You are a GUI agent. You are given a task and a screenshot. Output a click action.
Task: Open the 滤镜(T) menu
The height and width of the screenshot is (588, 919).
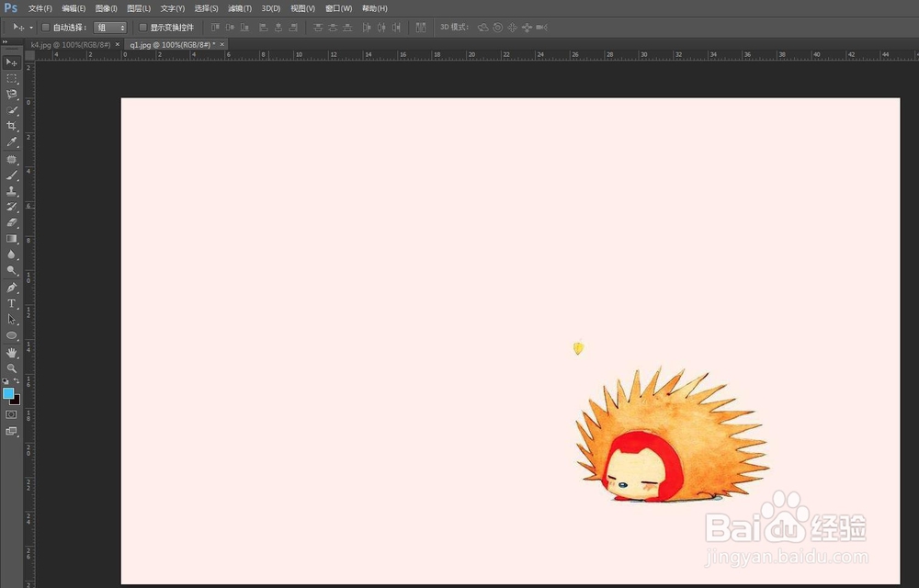click(x=240, y=8)
